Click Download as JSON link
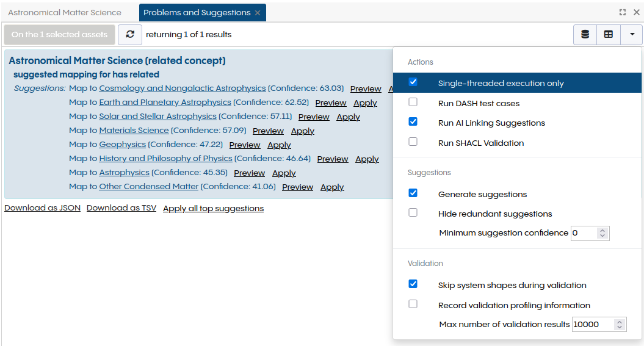This screenshot has width=644, height=346. pyautogui.click(x=42, y=208)
